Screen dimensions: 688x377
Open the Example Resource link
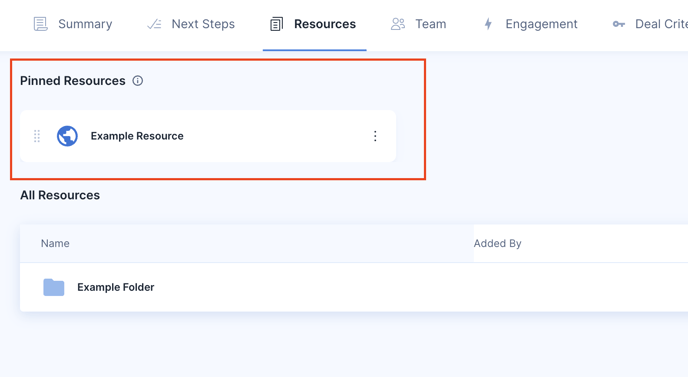click(x=137, y=136)
